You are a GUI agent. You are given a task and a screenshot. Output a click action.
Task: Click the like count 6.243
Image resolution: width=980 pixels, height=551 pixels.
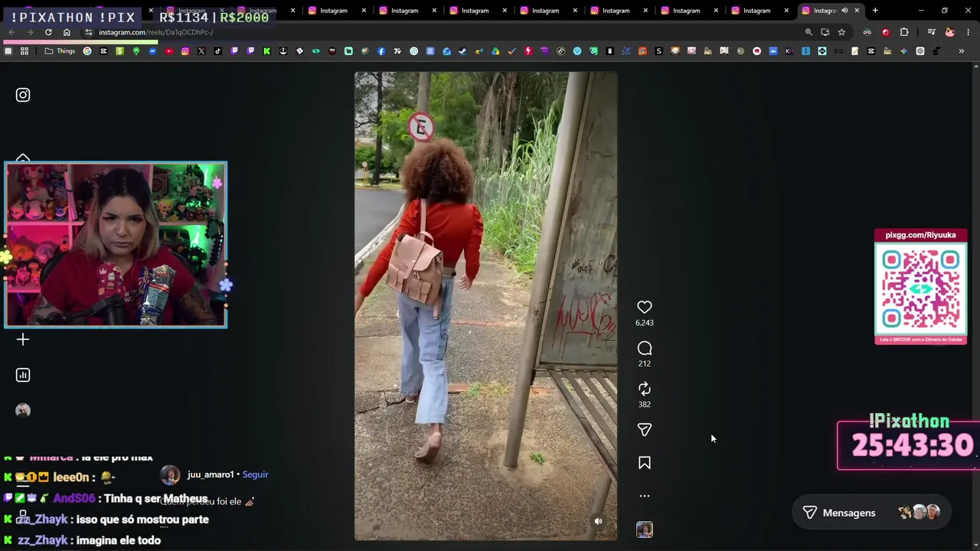pyautogui.click(x=645, y=323)
